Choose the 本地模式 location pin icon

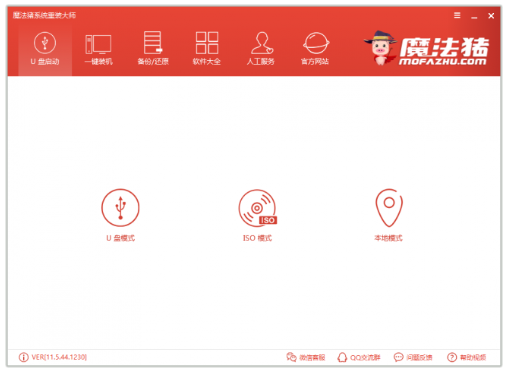point(389,208)
